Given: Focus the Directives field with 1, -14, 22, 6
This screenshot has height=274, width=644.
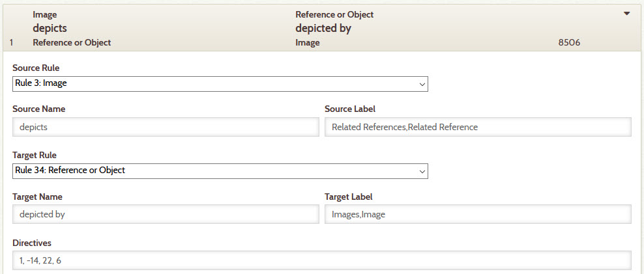Looking at the screenshot, I should [322, 260].
